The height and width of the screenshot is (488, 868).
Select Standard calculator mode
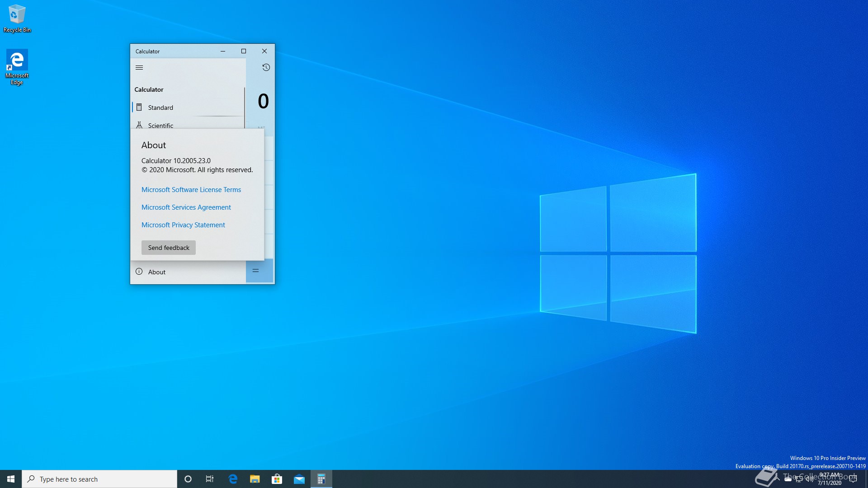pyautogui.click(x=188, y=108)
